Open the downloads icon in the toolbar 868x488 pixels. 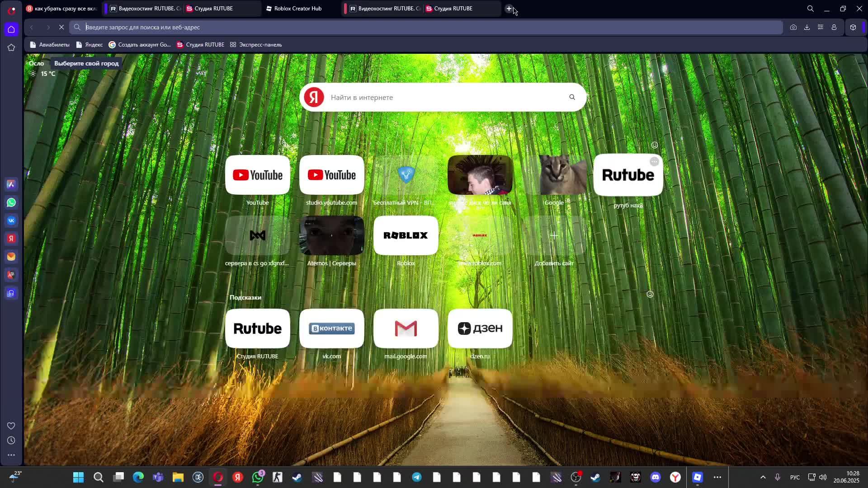click(807, 27)
